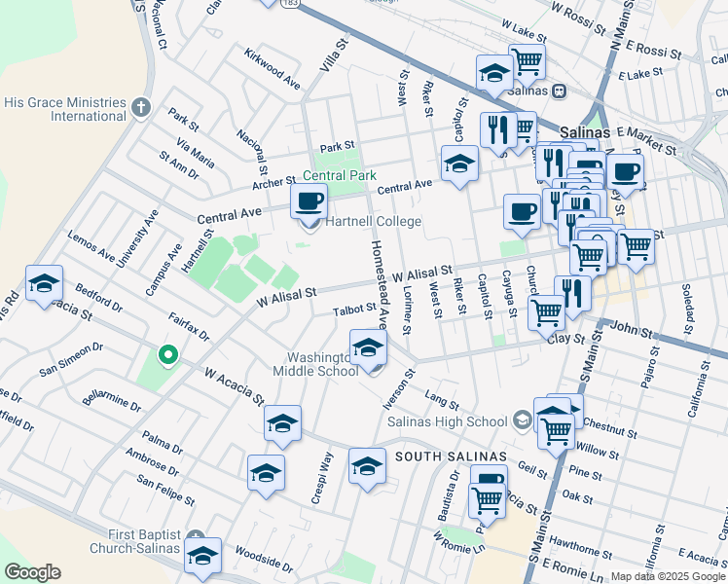Click the shopping cart marker on Clay St
The width and height of the screenshot is (728, 584).
pyautogui.click(x=546, y=313)
